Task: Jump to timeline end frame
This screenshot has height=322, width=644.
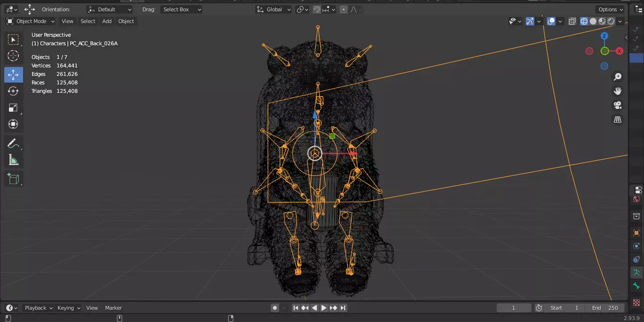Action: point(343,308)
